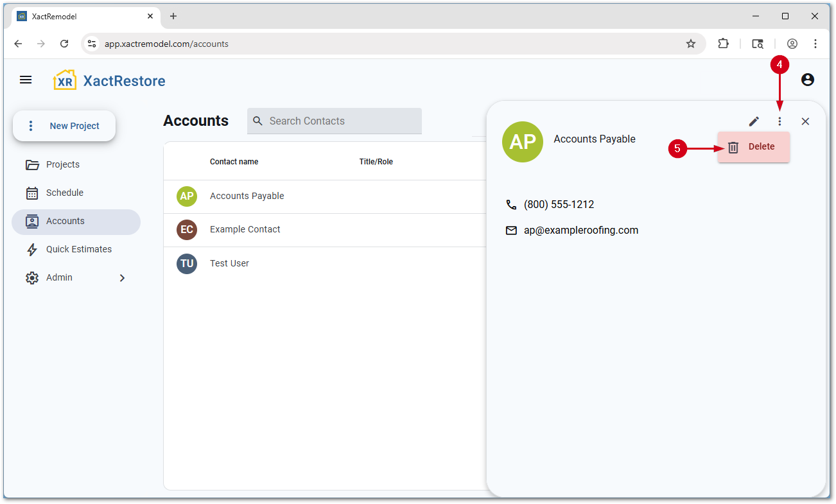Click the Accounts Payable name in the contact panel
The image size is (836, 504).
pos(595,139)
